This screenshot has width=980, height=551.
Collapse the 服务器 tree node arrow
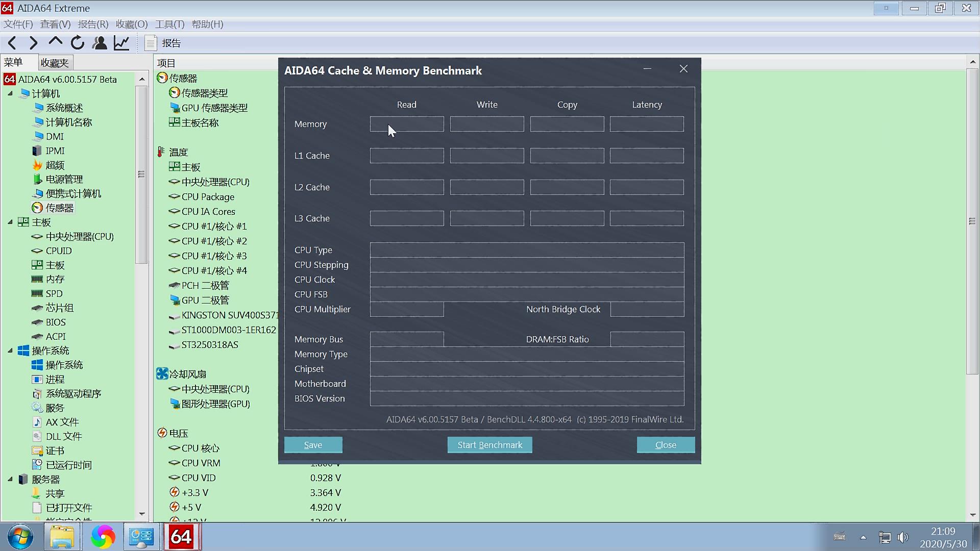click(x=10, y=479)
